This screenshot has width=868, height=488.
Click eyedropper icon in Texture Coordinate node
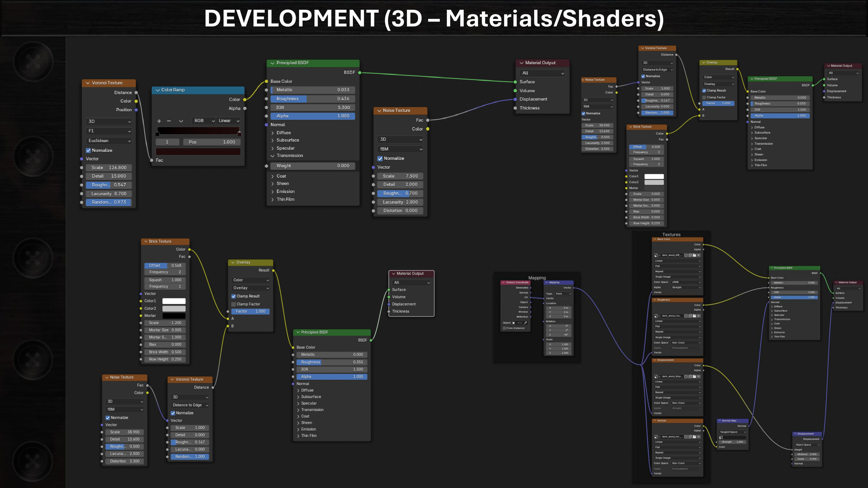click(525, 323)
